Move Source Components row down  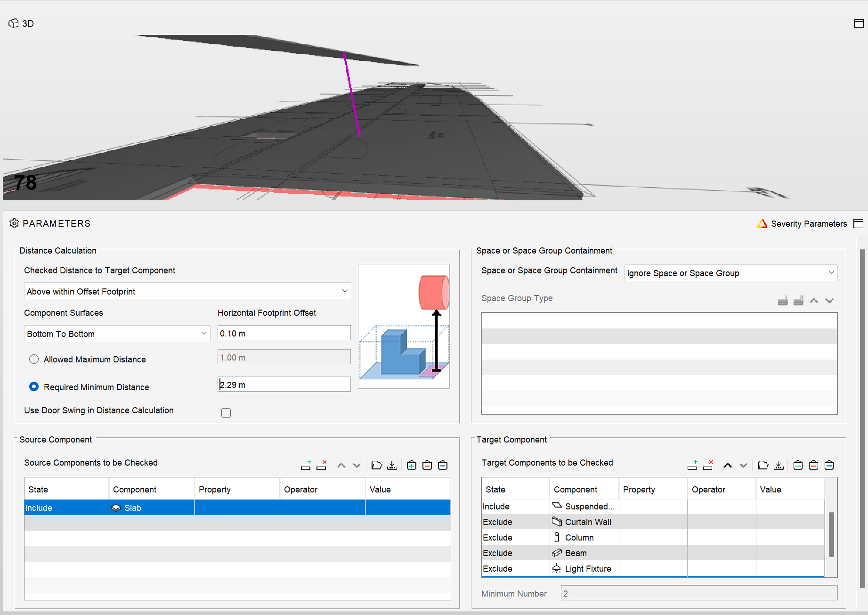click(x=357, y=465)
